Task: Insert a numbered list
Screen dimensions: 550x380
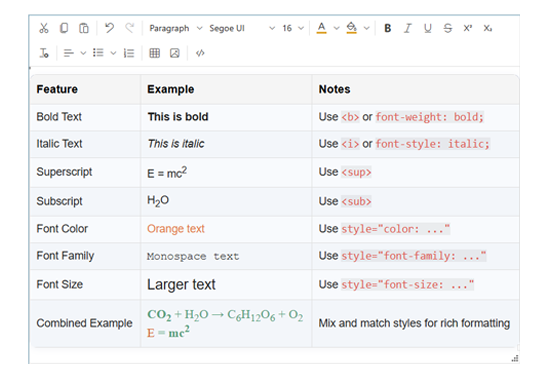Action: click(x=129, y=53)
